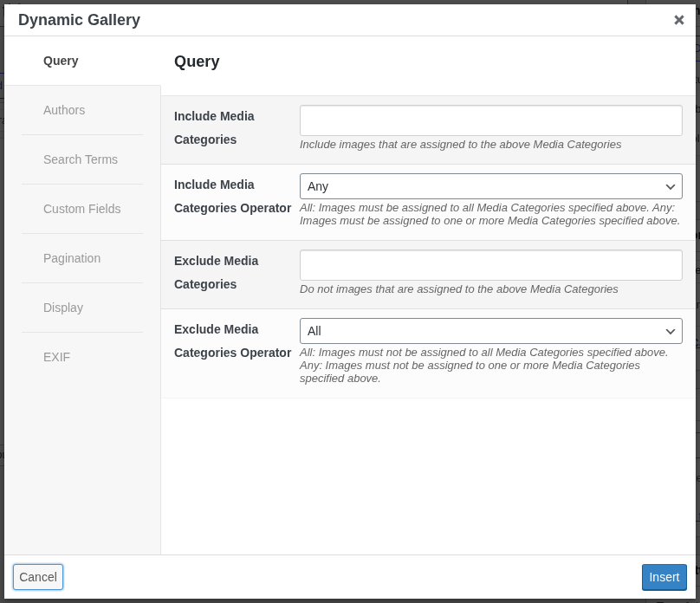
Task: Open the Search Terms section
Action: pos(80,159)
